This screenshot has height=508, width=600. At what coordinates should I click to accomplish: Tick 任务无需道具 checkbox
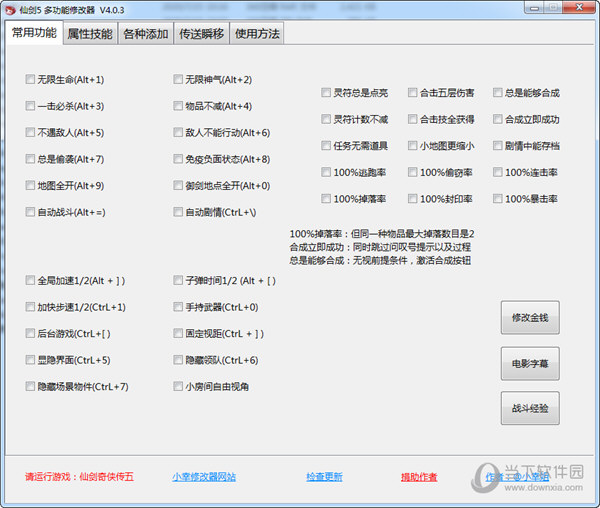click(x=326, y=146)
